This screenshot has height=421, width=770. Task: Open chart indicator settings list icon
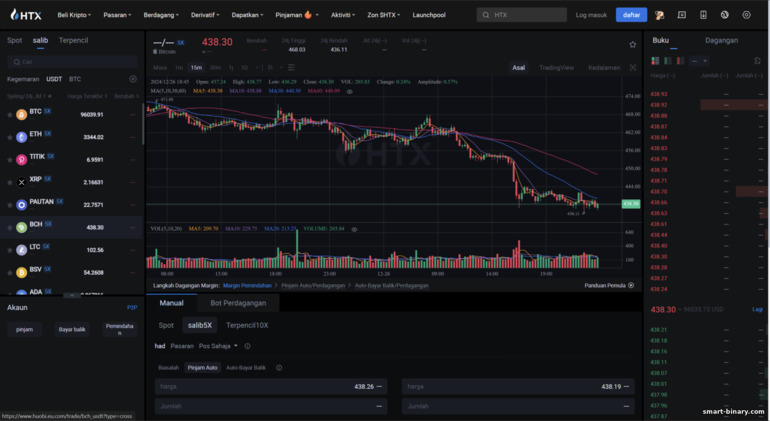(291, 68)
